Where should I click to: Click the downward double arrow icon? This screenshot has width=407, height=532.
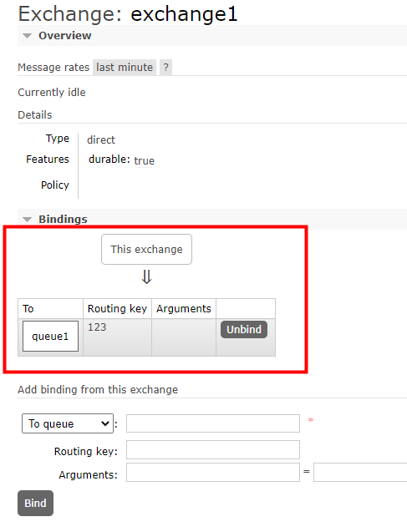pyautogui.click(x=146, y=277)
